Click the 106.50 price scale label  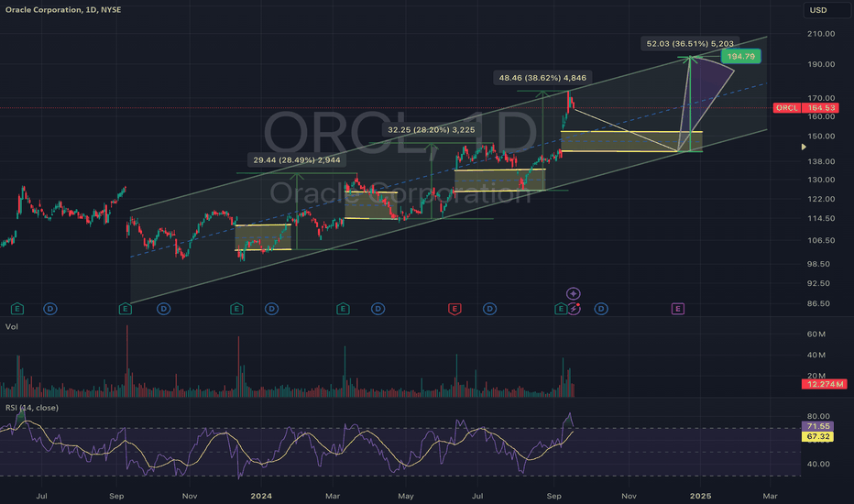coord(821,240)
